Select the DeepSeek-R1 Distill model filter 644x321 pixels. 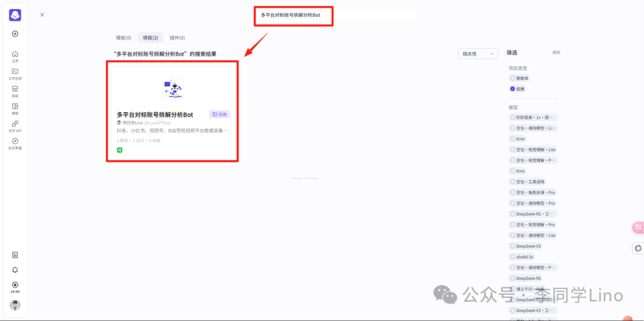[533, 300]
